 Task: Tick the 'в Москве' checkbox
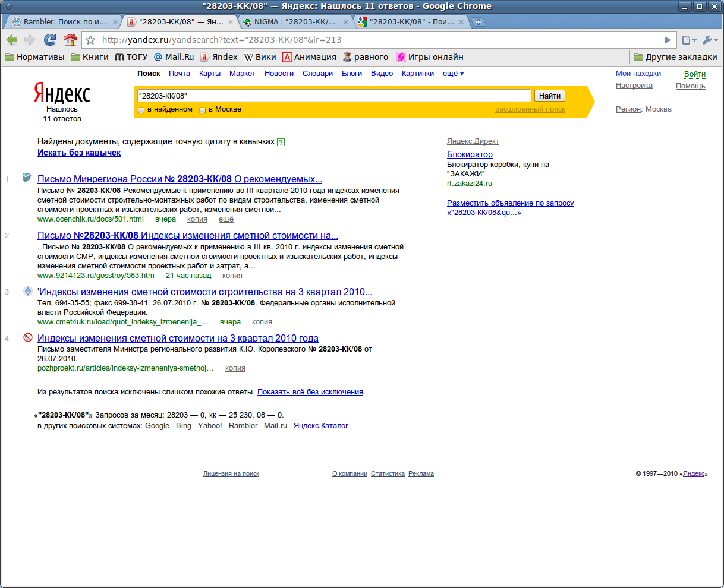click(202, 110)
